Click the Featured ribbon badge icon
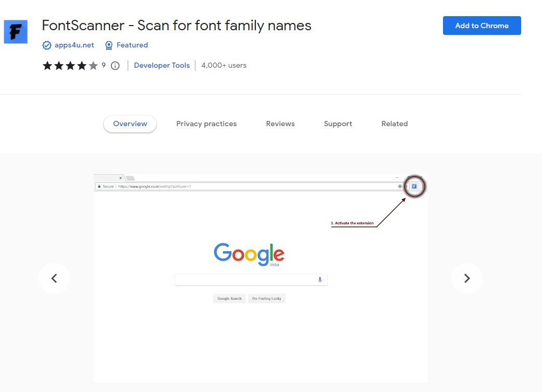The image size is (542, 392). [108, 45]
